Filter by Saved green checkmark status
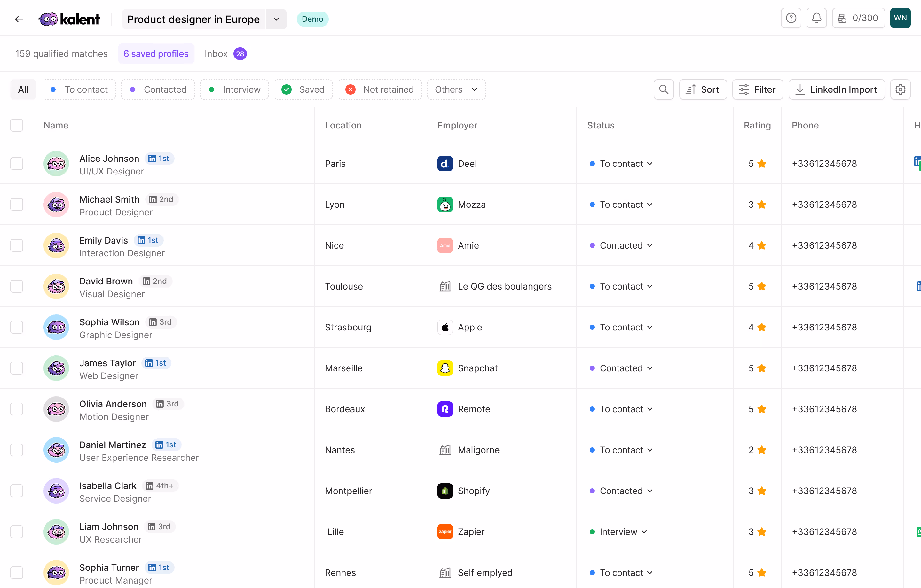This screenshot has height=588, width=921. click(303, 89)
